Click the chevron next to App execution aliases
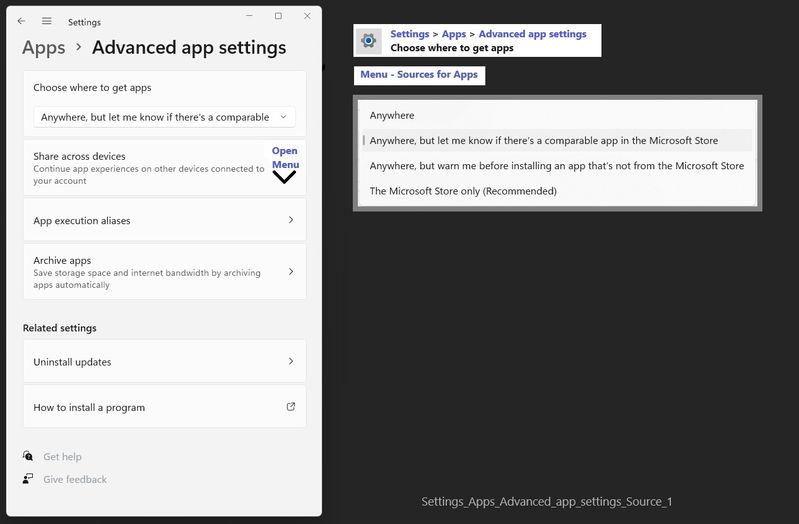This screenshot has width=799, height=524. (291, 220)
